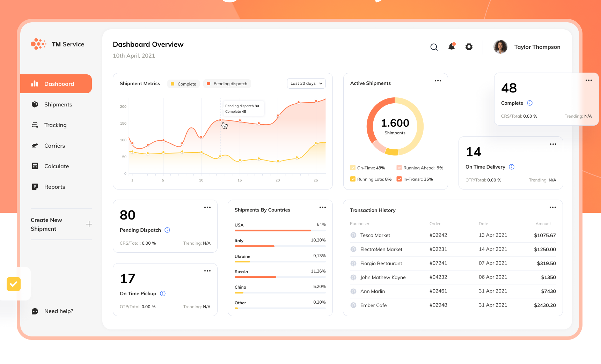This screenshot has height=364, width=601.
Task: Go to Shipments in sidebar
Action: point(58,104)
